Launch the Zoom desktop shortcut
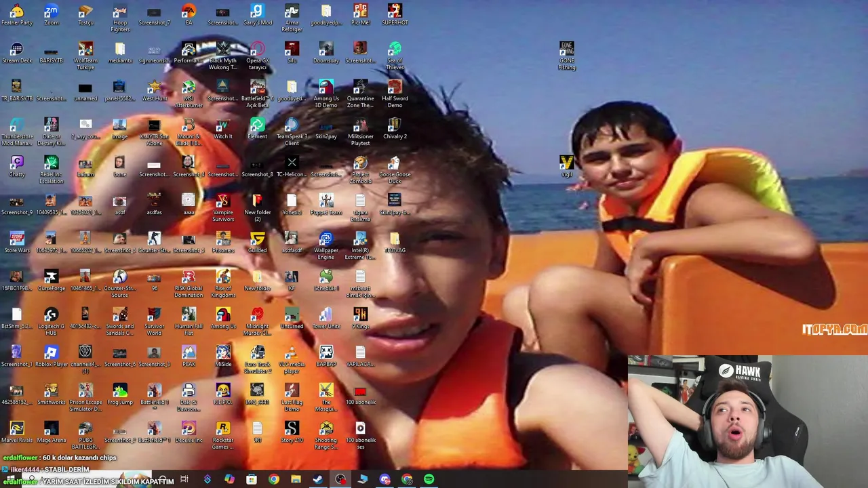Screen dimensions: 868x488 [x=51, y=15]
